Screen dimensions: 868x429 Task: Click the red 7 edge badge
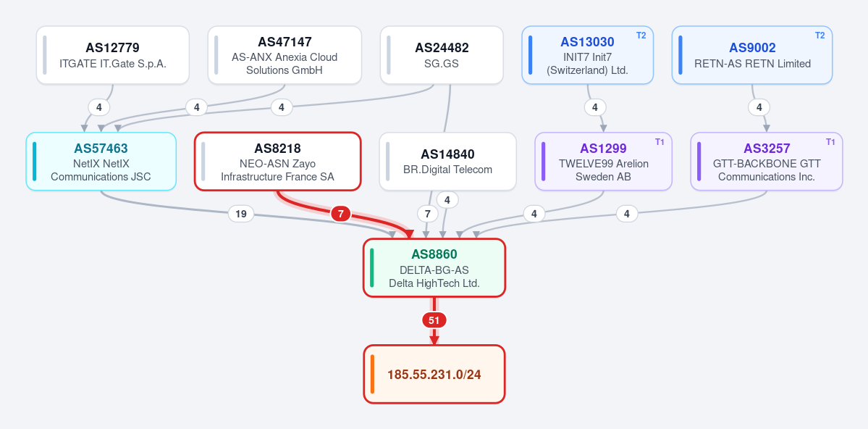pyautogui.click(x=340, y=213)
